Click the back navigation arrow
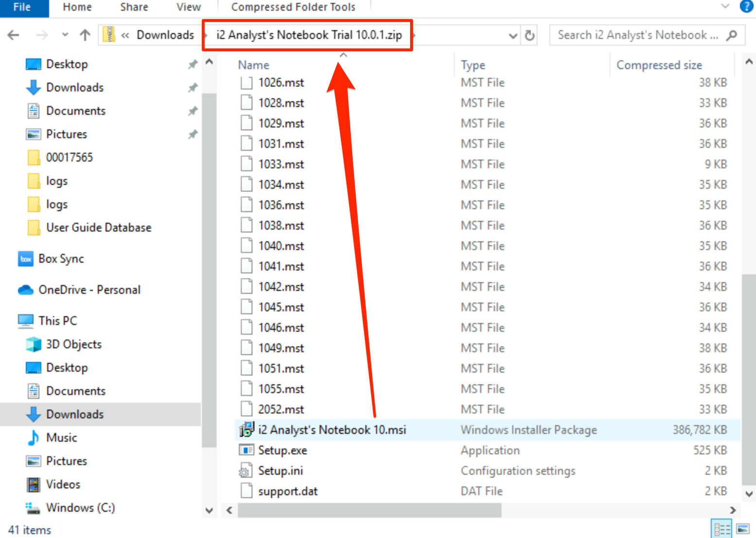Image resolution: width=756 pixels, height=538 pixels. pos(13,35)
